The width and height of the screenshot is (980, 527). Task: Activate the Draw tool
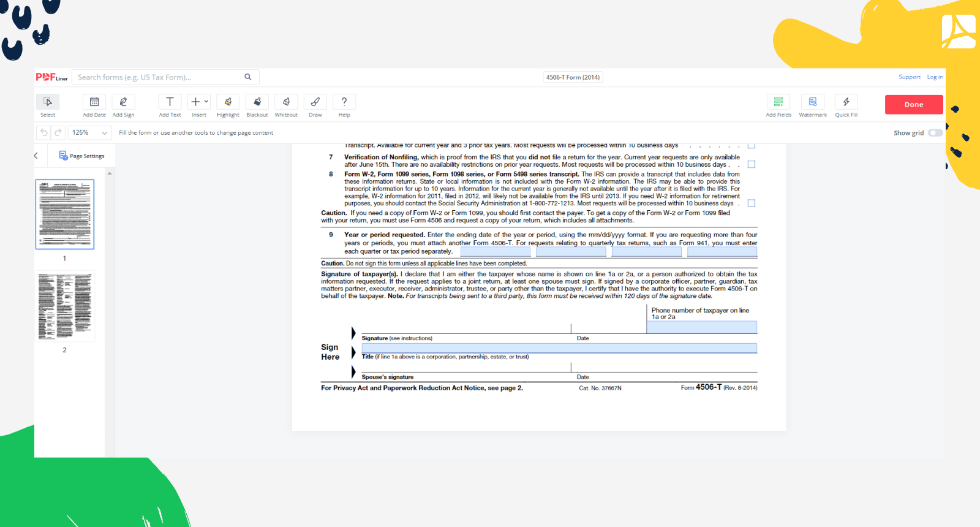point(315,105)
